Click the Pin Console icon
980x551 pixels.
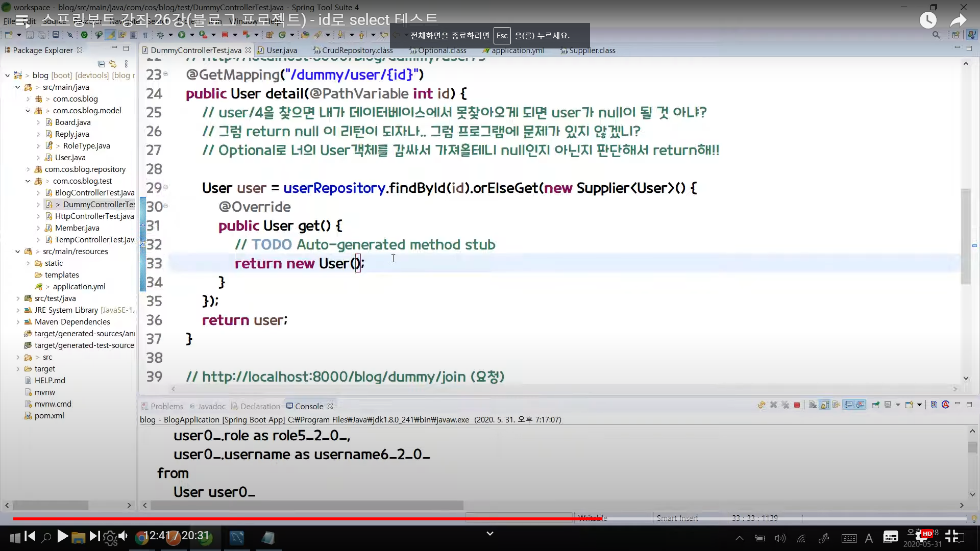(876, 405)
